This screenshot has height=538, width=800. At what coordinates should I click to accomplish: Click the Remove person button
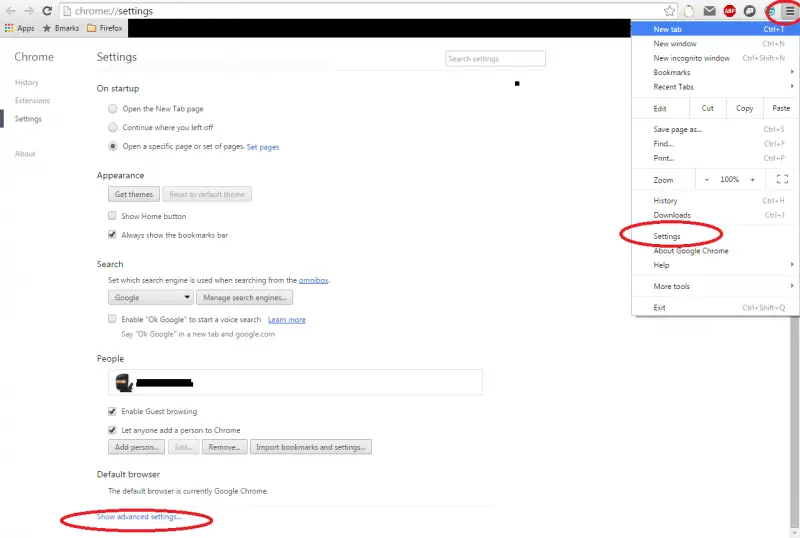[224, 447]
